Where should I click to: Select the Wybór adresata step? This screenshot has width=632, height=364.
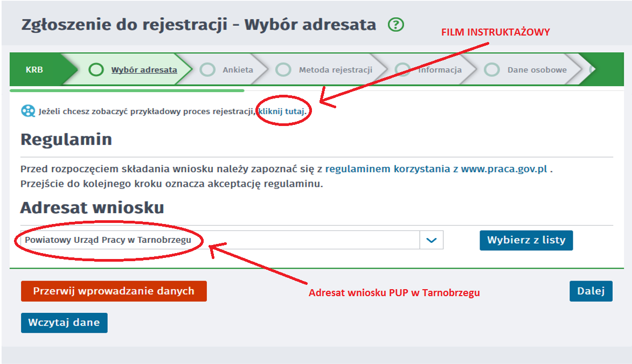144,69
